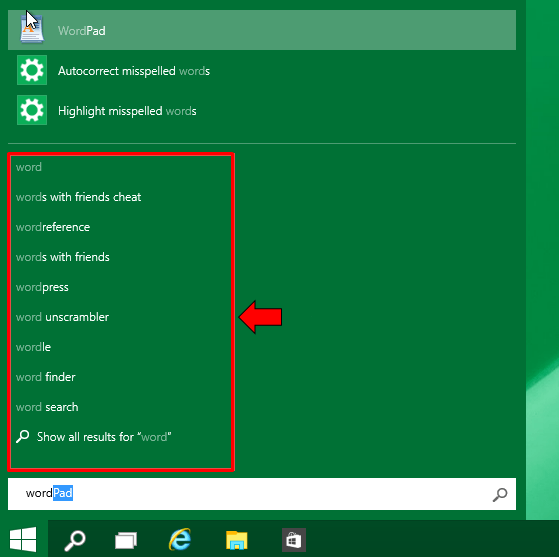Select the "word finder" suggestion
The image size is (559, 558).
click(46, 377)
